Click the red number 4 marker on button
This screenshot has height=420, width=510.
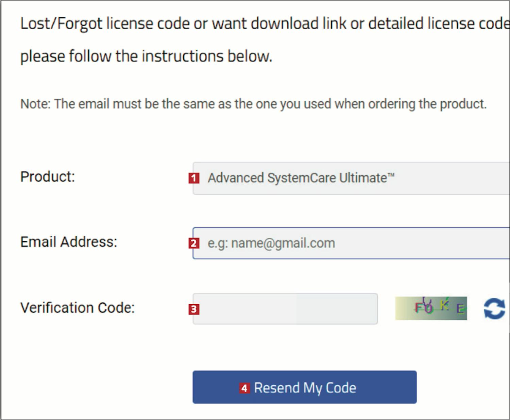coord(244,388)
